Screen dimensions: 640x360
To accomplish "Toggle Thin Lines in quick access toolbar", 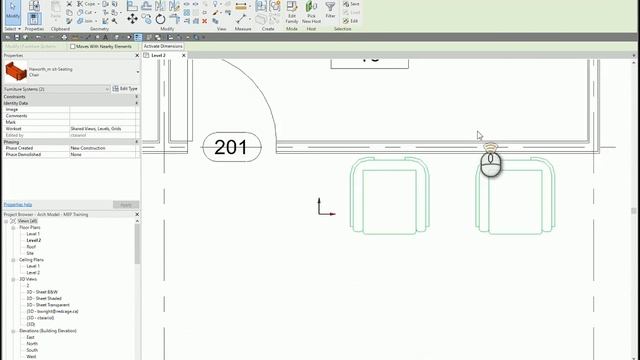I will [x=138, y=37].
